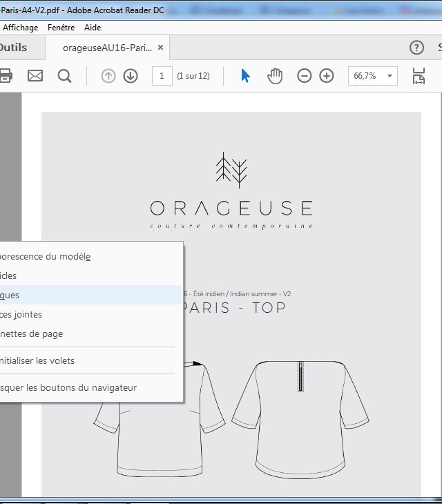Select the arrow selection tool
Image resolution: width=442 pixels, height=504 pixels.
pyautogui.click(x=245, y=76)
